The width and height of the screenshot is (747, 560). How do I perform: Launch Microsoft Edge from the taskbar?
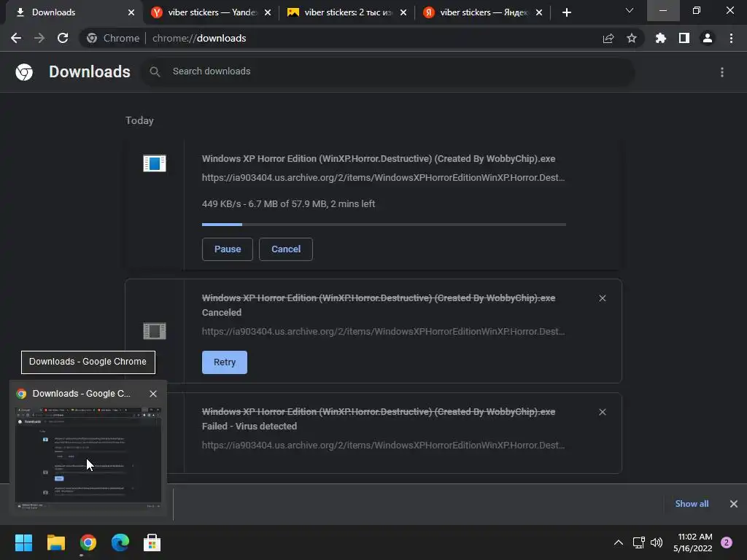[x=120, y=542]
